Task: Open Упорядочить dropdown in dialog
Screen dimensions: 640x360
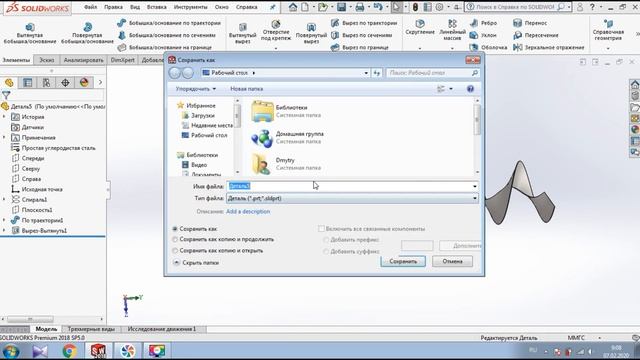Action: (x=196, y=89)
